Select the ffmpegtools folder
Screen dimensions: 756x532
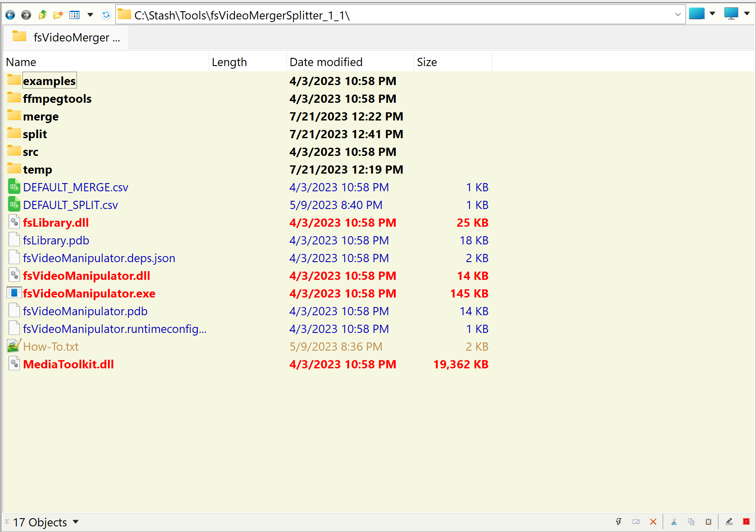pyautogui.click(x=57, y=99)
